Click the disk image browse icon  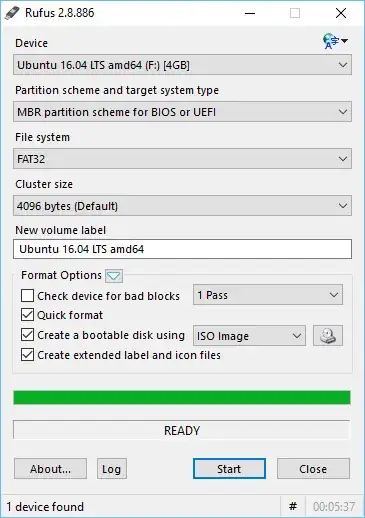pyautogui.click(x=328, y=335)
